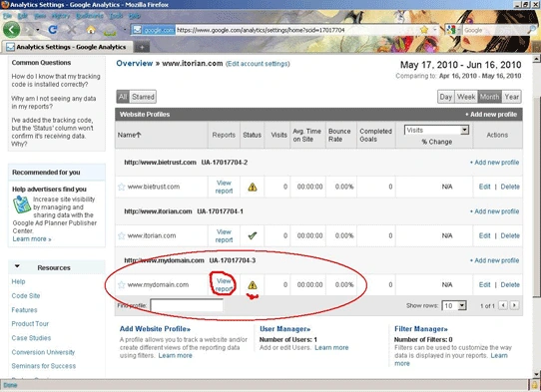Open Add Website Profile link

click(x=155, y=329)
